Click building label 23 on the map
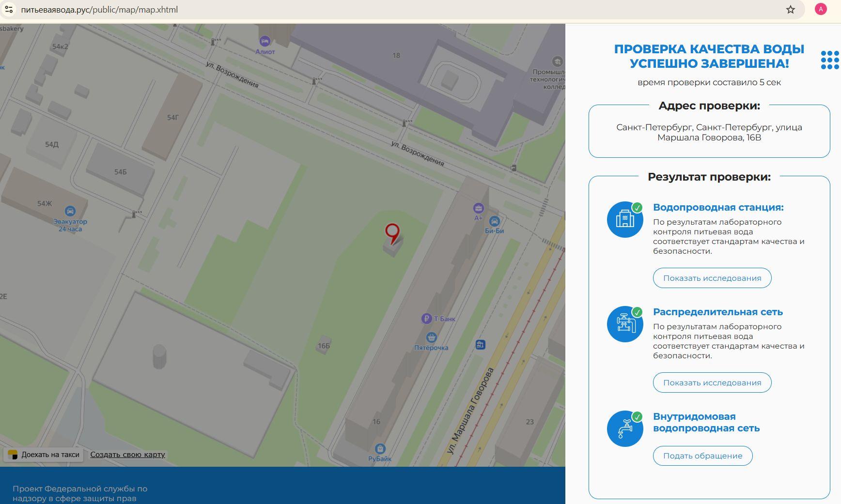 [x=530, y=422]
